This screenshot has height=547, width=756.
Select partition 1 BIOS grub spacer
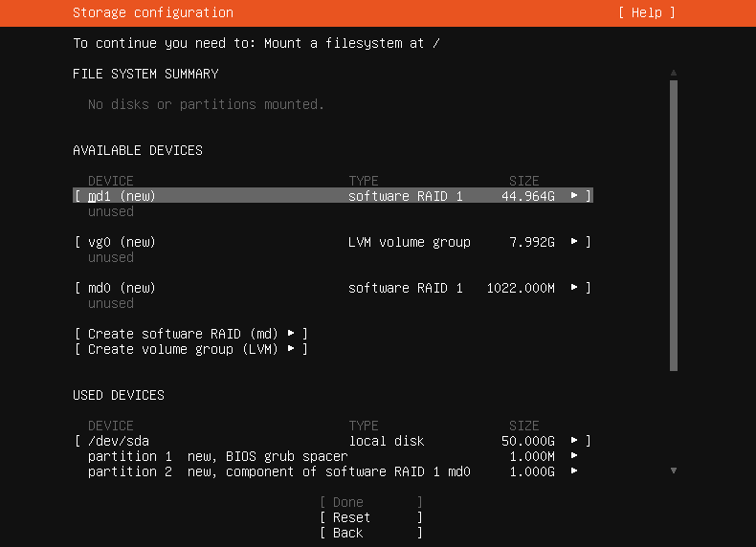click(333, 456)
